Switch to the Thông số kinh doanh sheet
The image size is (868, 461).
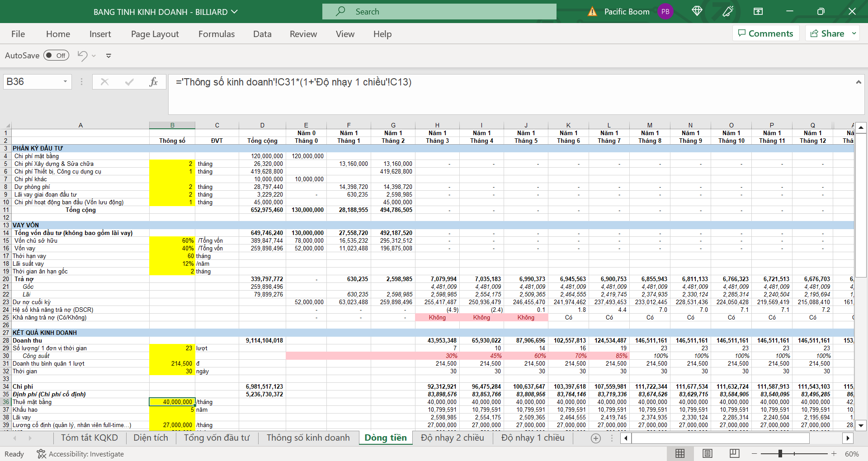pyautogui.click(x=308, y=437)
